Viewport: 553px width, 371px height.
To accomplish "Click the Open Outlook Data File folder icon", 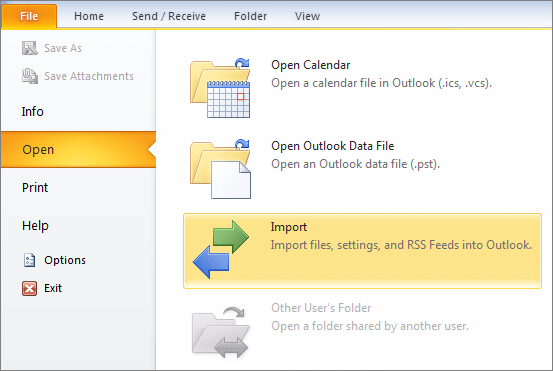I will coord(220,169).
